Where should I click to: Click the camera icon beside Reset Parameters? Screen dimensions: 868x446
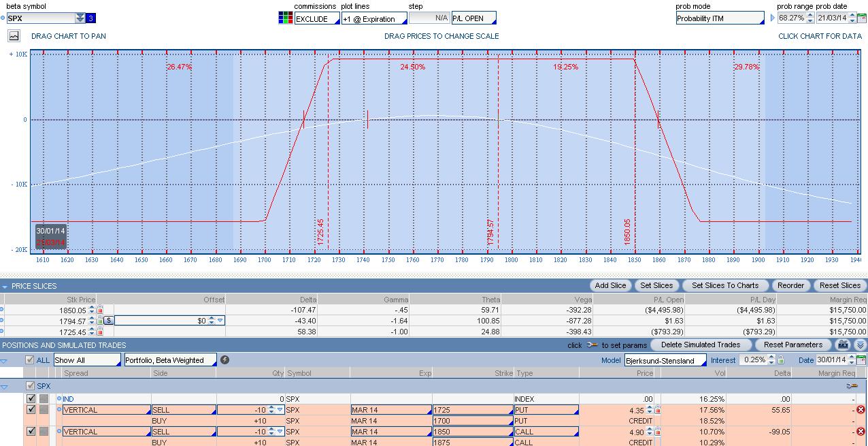click(x=844, y=345)
